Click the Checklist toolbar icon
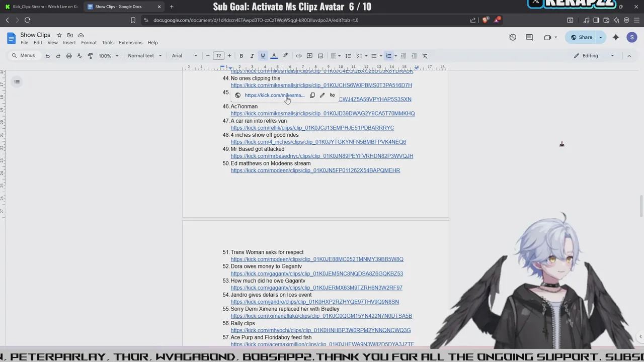The height and width of the screenshot is (362, 644). 359,56
